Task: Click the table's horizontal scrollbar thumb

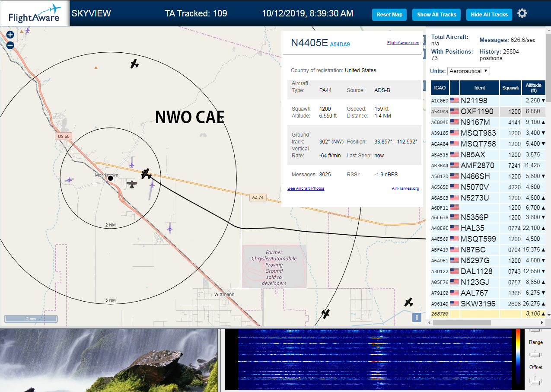Action: [462, 322]
